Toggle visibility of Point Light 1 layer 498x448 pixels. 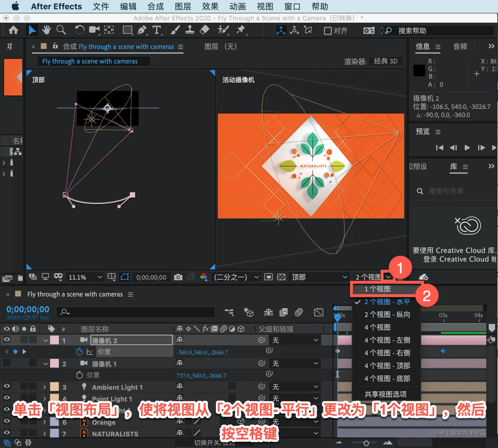pyautogui.click(x=7, y=398)
